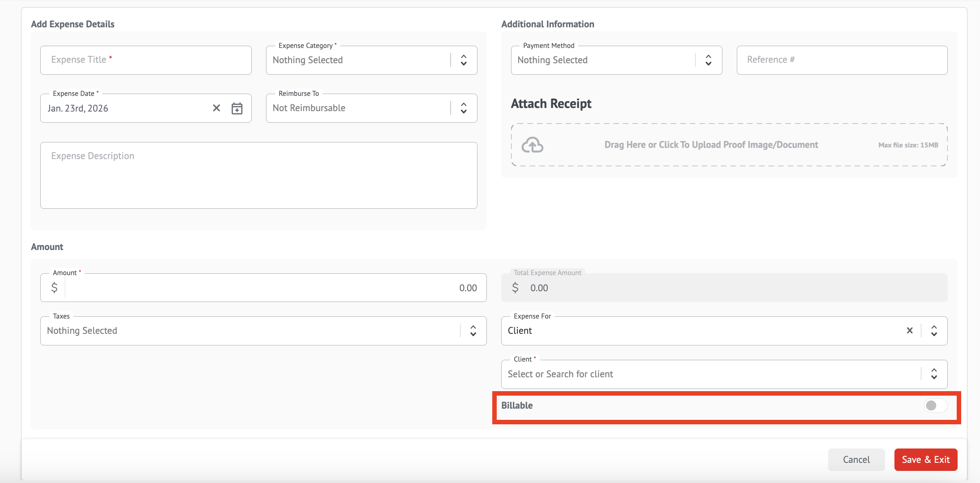
Task: Focus the Expense Title field
Action: click(146, 60)
